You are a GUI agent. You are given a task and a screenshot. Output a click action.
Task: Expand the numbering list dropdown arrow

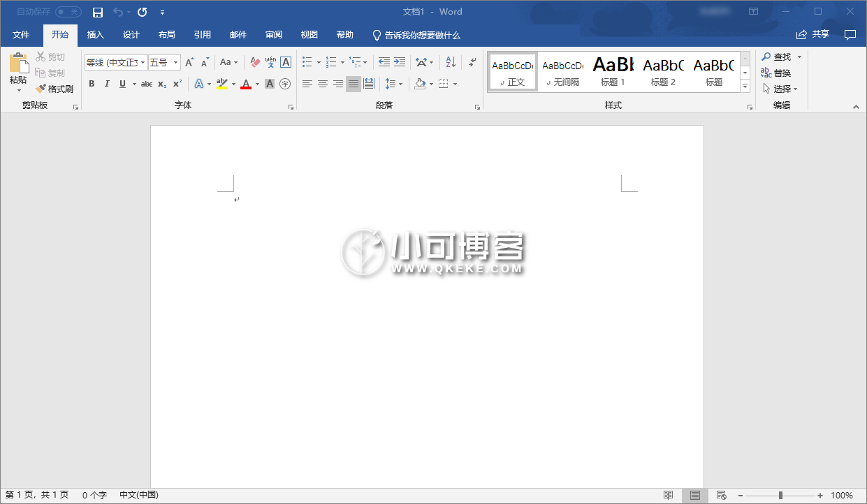(342, 63)
